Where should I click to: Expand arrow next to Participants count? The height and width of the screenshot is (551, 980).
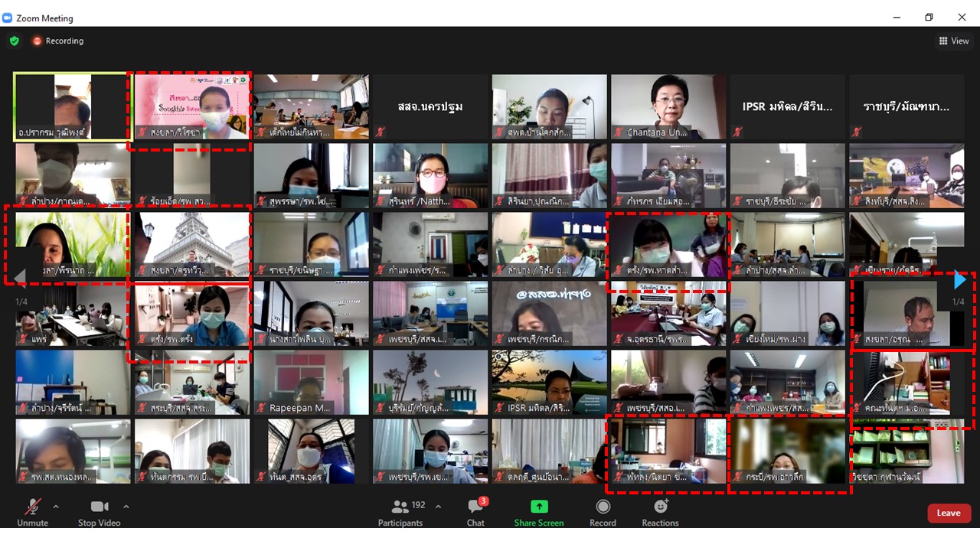click(438, 507)
